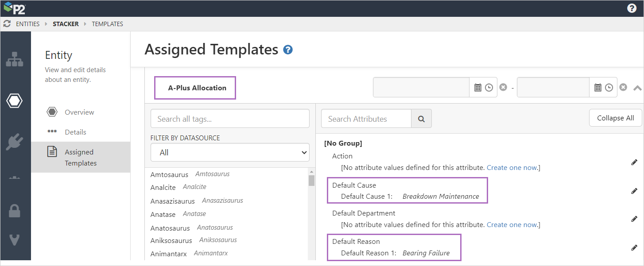Select the hexagon entity icon in sidebar

[x=15, y=101]
